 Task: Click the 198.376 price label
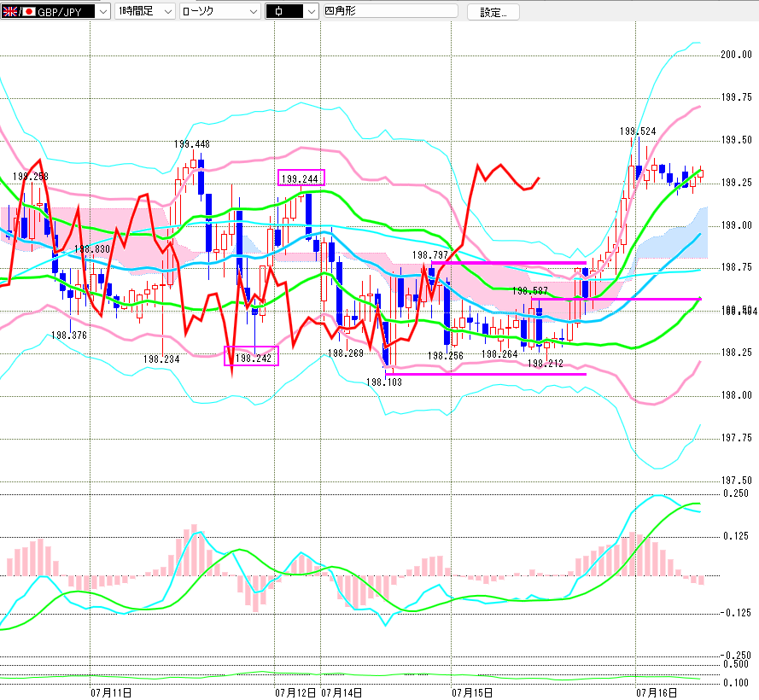(69, 335)
